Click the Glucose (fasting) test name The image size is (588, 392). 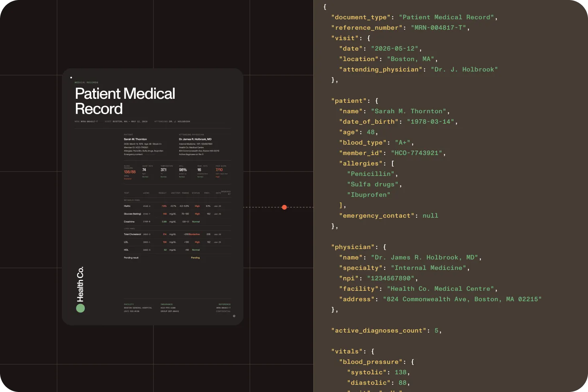[133, 214]
